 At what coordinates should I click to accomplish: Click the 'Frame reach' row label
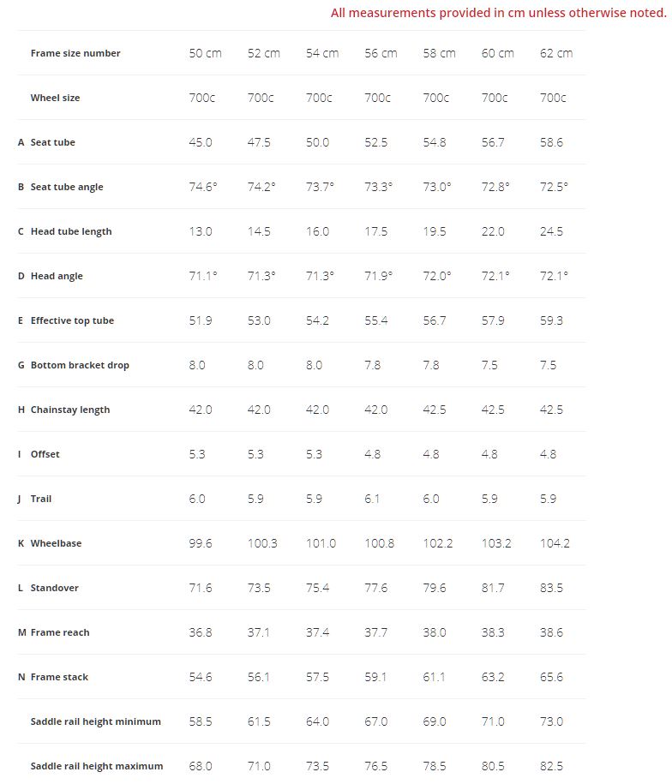click(60, 632)
